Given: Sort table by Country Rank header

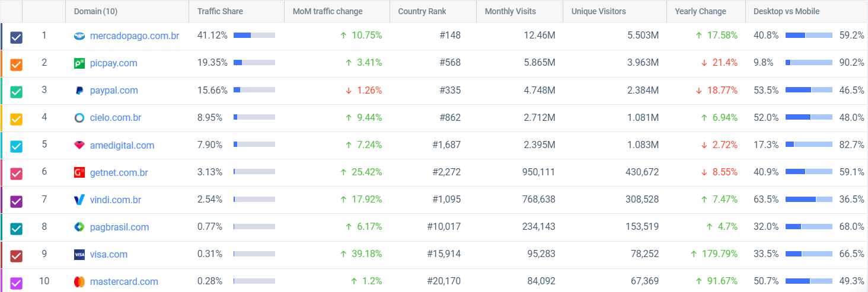Looking at the screenshot, I should [x=422, y=11].
